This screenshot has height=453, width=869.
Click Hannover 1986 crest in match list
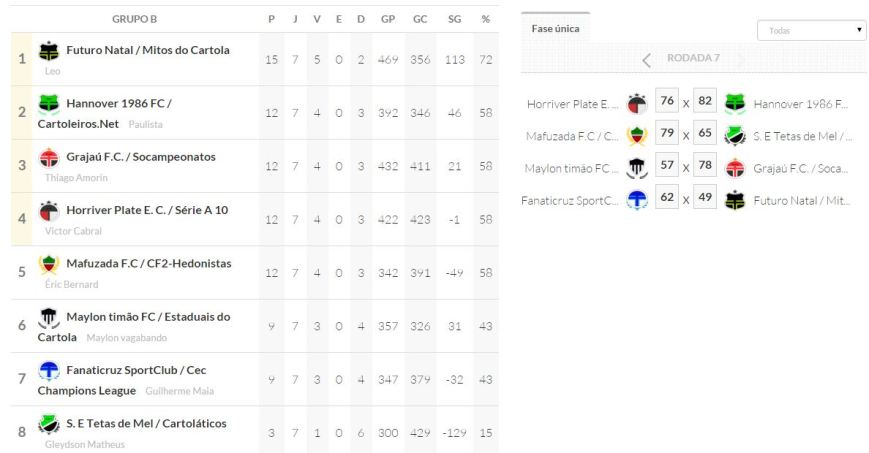pyautogui.click(x=735, y=103)
